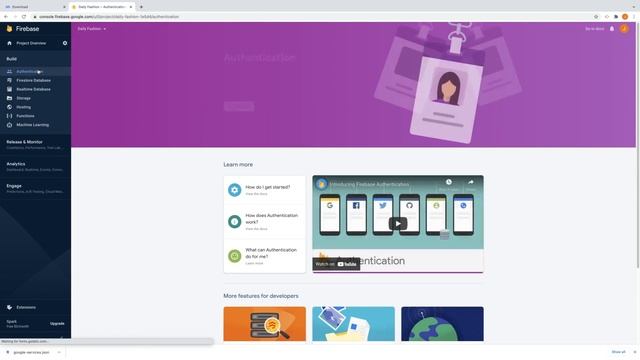Expand the Analytics section
Image resolution: width=640 pixels, height=360 pixels.
[36, 166]
